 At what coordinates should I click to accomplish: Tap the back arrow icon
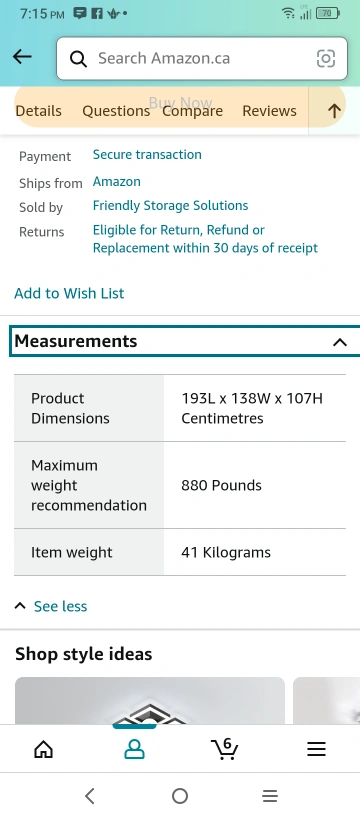22,57
